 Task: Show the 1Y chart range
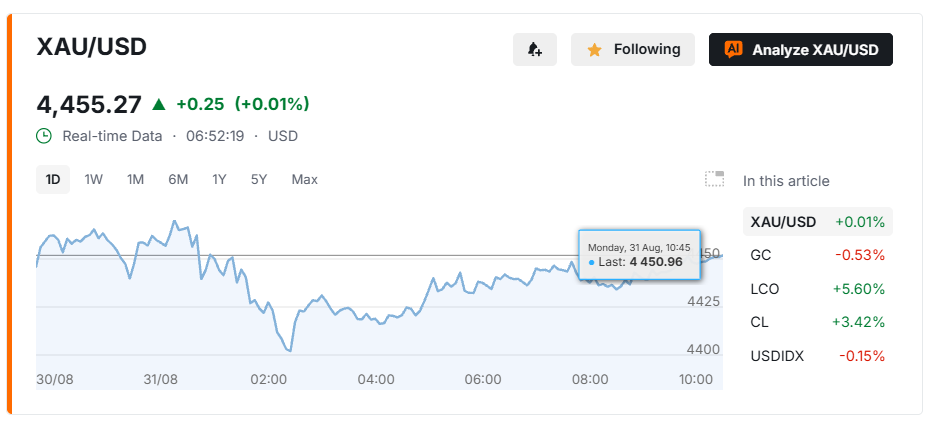pyautogui.click(x=219, y=180)
